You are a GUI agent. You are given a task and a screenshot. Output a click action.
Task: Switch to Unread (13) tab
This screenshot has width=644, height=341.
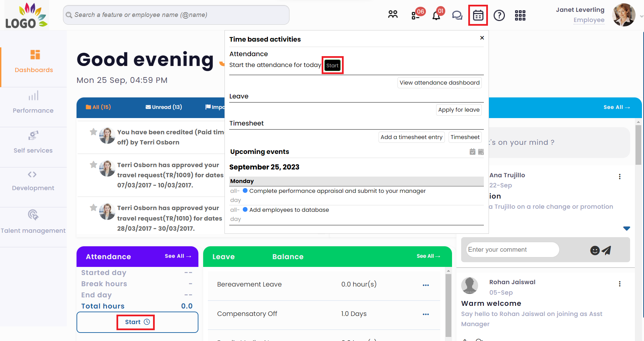164,107
